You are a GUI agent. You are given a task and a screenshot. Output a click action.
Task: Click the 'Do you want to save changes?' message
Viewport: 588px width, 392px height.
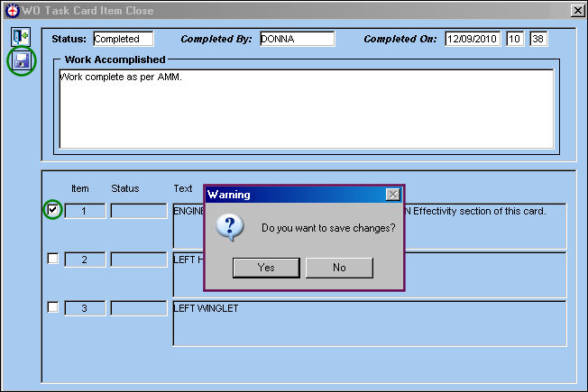point(328,228)
